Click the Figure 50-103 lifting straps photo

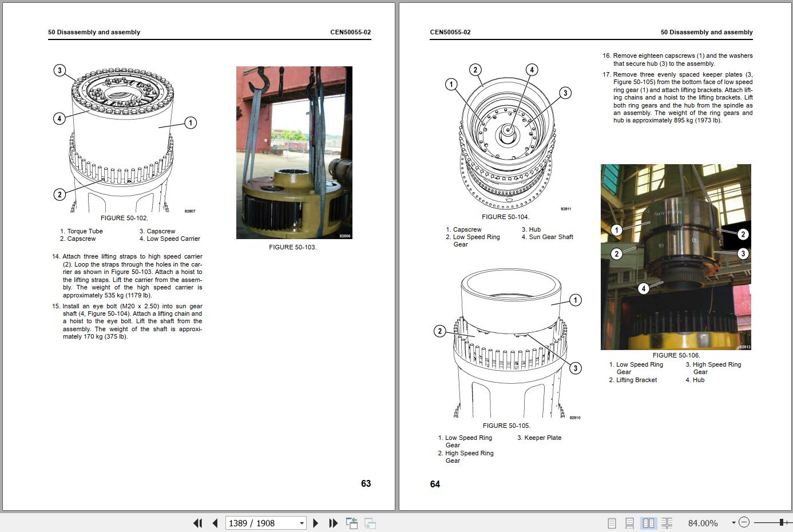click(x=294, y=153)
